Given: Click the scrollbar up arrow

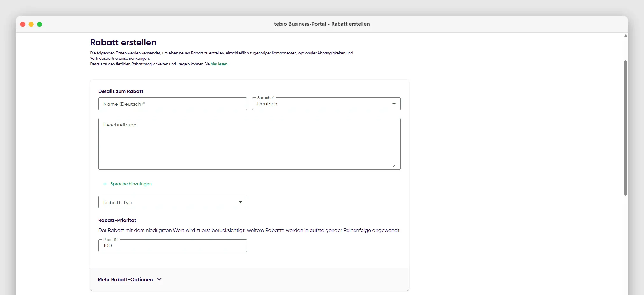Looking at the screenshot, I should [x=626, y=36].
